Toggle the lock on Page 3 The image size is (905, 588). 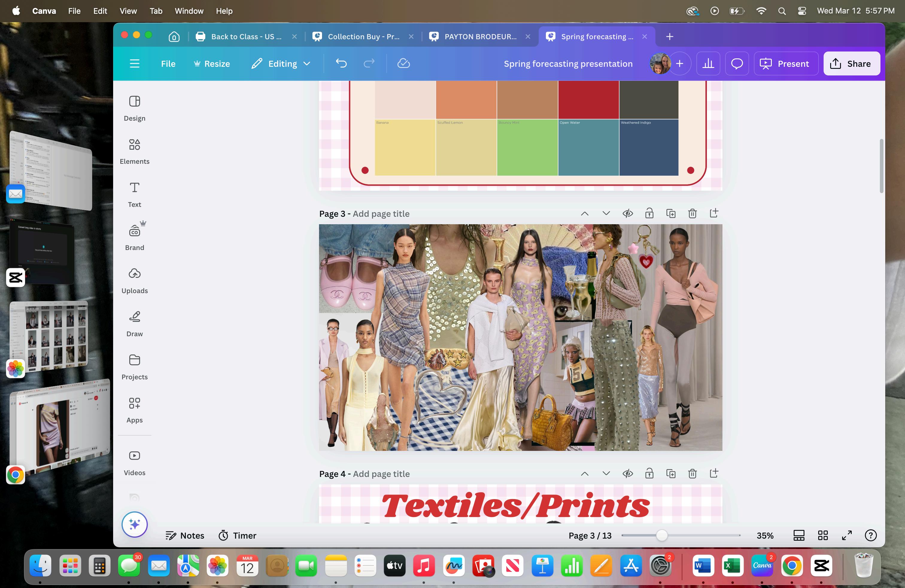click(649, 213)
